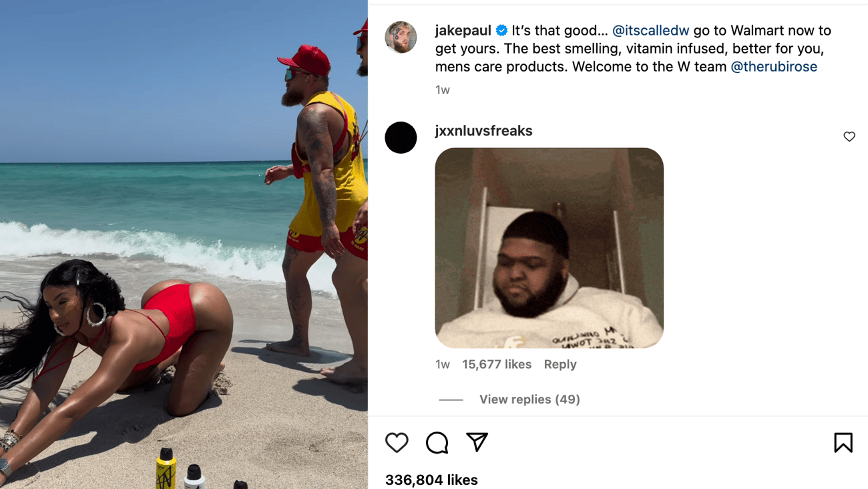Share the post via paper plane icon
Screen dimensions: 868x489
tap(477, 442)
